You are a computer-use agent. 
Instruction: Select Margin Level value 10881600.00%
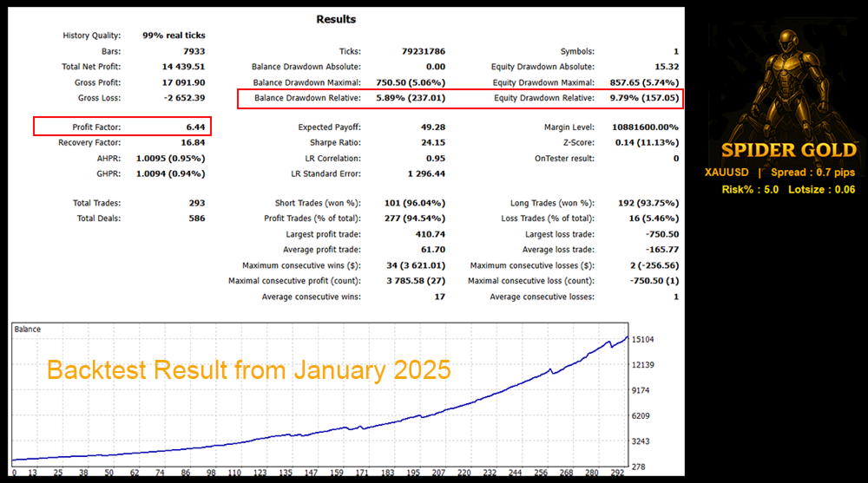646,127
